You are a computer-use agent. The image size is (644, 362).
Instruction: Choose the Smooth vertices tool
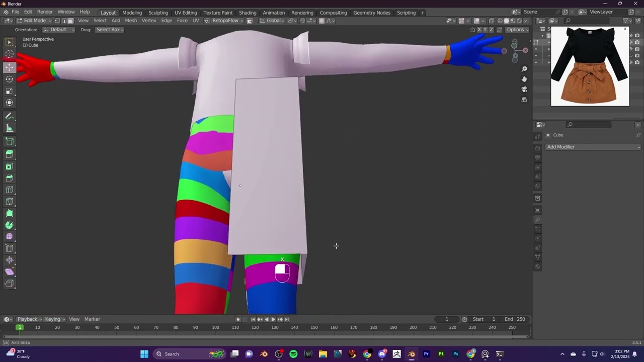(10, 236)
